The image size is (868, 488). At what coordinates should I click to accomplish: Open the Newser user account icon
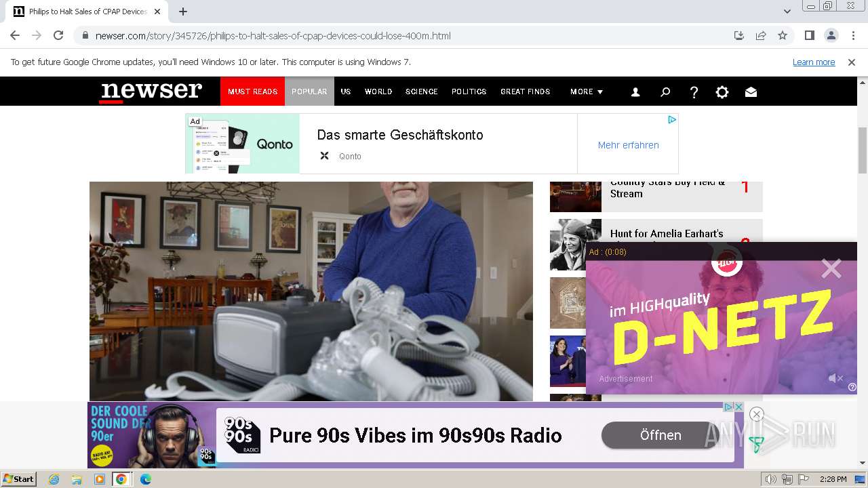click(x=635, y=92)
